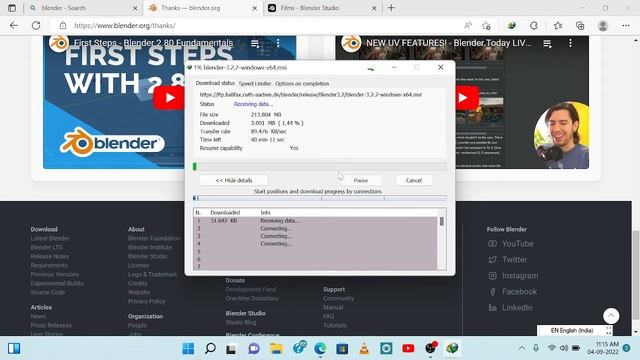
Task: Select connection row 1 Receiving data
Action: 315,221
